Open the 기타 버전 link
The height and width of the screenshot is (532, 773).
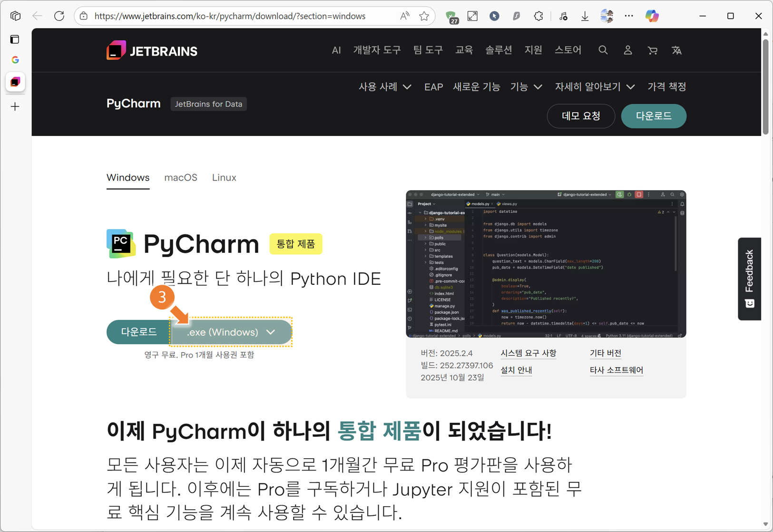point(605,353)
